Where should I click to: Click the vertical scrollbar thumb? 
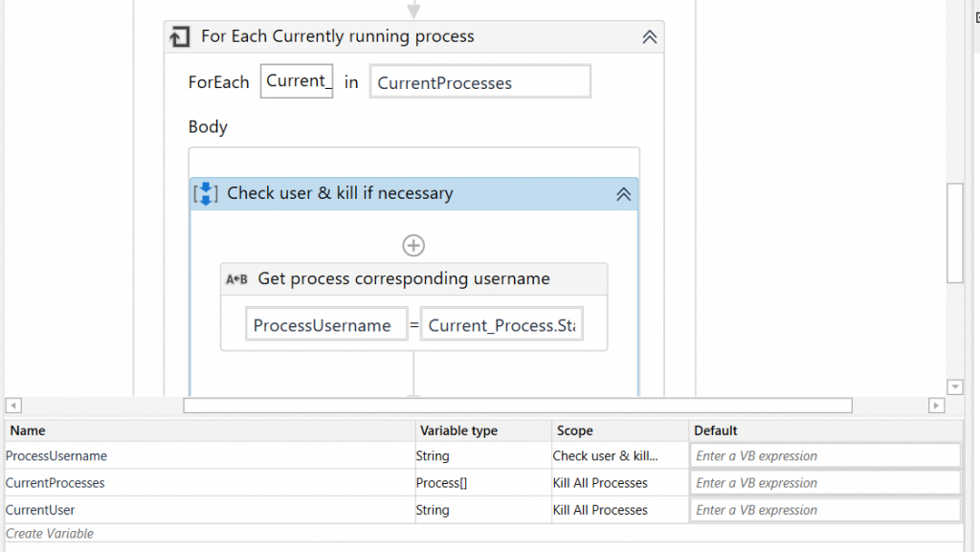[955, 232]
